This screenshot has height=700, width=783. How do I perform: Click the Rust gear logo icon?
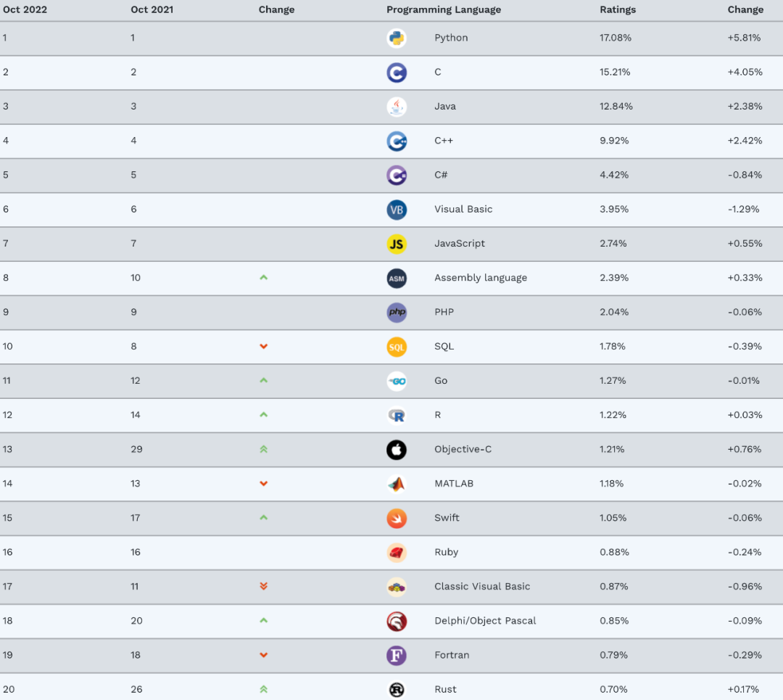click(x=397, y=690)
